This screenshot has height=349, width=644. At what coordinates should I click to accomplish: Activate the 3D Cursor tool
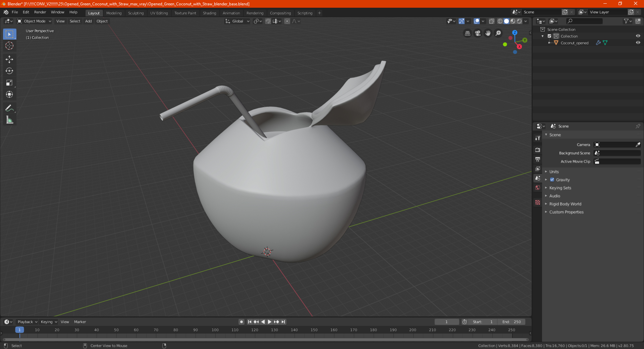(x=9, y=46)
